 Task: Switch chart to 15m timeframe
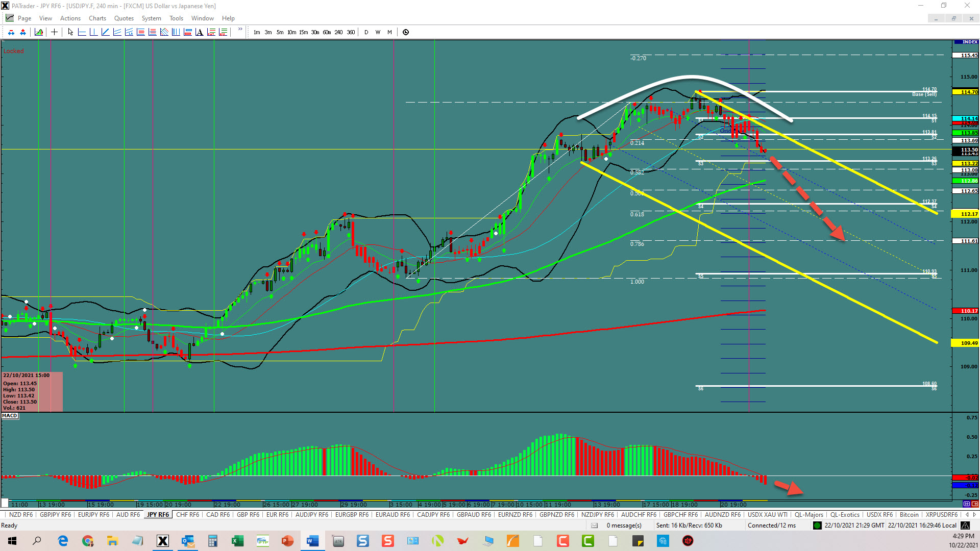tap(304, 32)
